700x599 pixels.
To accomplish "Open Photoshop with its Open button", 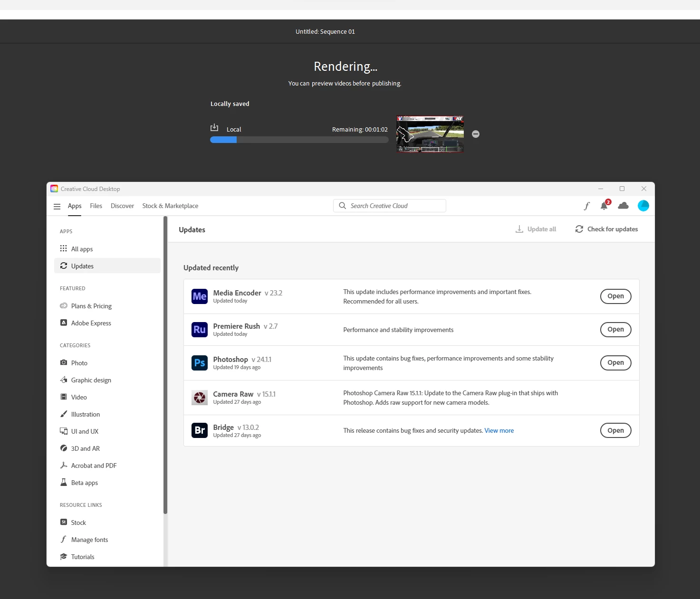I will (x=615, y=362).
